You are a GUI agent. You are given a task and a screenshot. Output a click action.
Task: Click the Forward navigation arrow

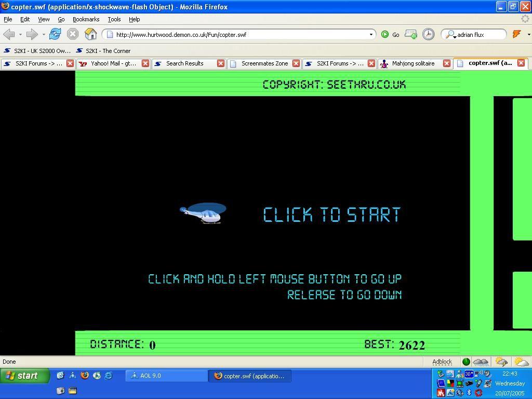pyautogui.click(x=32, y=34)
